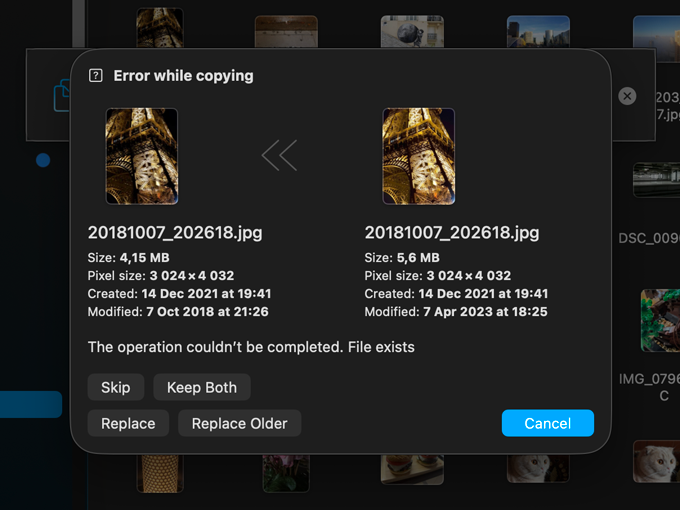This screenshot has width=680, height=510.
Task: Skip copying this file
Action: 116,387
